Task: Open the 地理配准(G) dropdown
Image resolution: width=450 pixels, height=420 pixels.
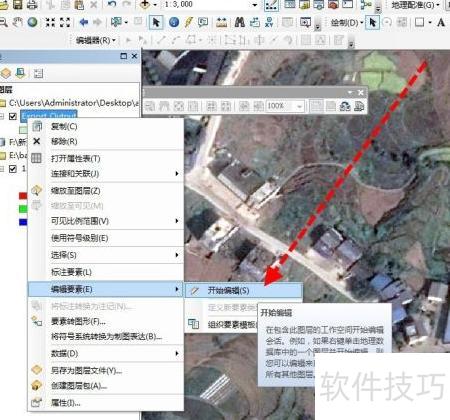Action: click(415, 5)
